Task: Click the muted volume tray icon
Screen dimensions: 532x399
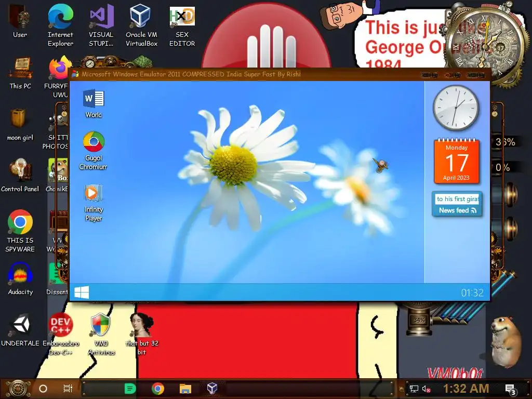Action: click(x=426, y=389)
